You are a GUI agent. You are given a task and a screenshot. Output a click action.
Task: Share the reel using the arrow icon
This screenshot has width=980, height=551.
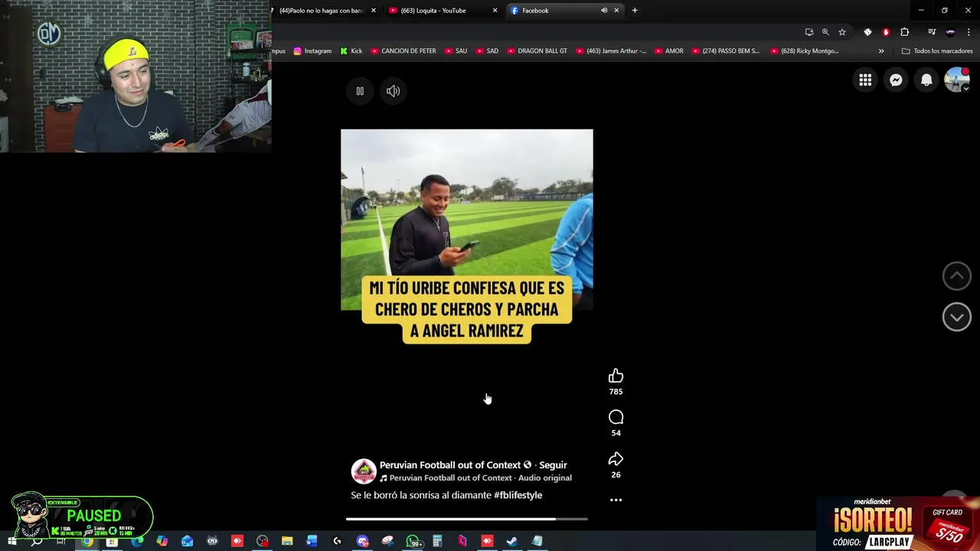(616, 459)
